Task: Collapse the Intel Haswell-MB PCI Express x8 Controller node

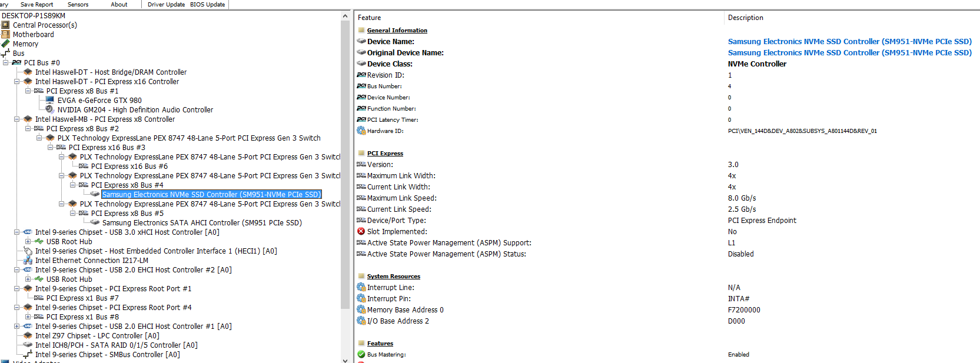Action: (17, 119)
